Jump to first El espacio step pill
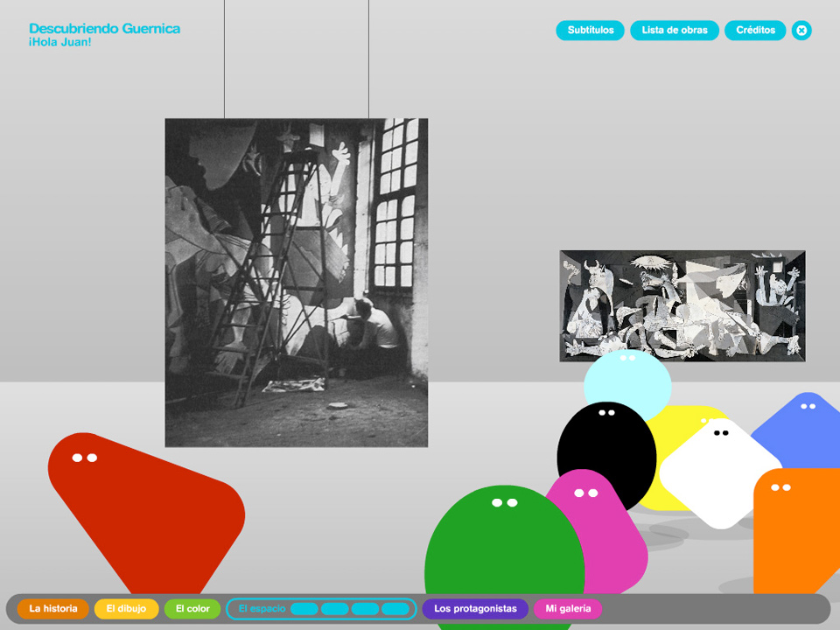Viewport: 840px width, 630px height. pyautogui.click(x=304, y=609)
